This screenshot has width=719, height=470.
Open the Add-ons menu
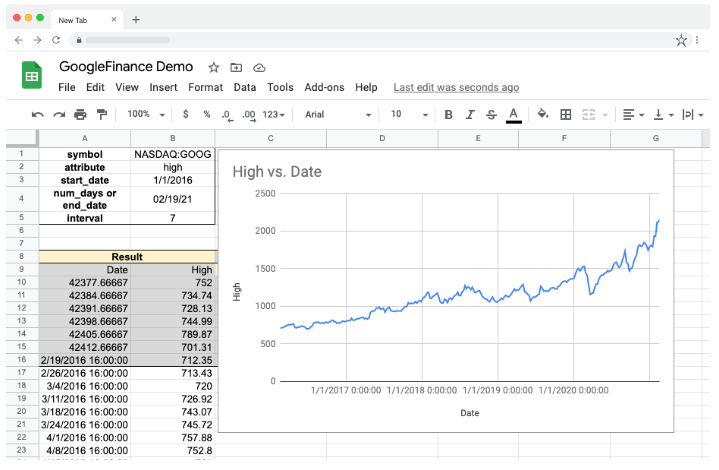point(324,88)
